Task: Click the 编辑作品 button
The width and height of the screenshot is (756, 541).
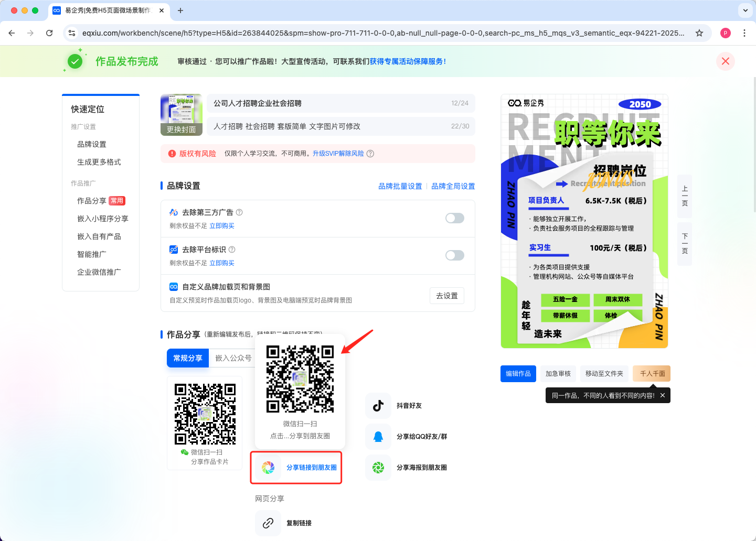Action: (x=518, y=374)
